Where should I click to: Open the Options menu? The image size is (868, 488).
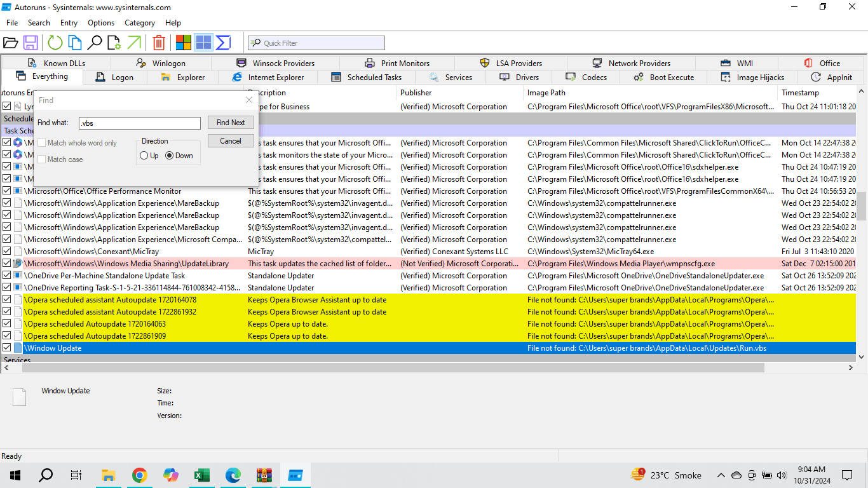[x=101, y=23]
